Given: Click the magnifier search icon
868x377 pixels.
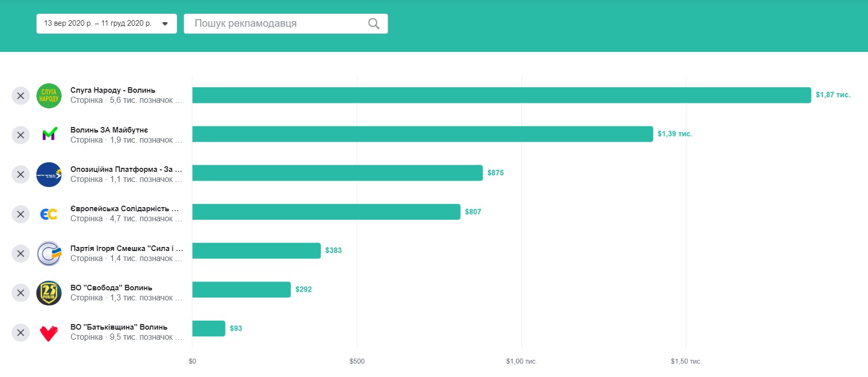Looking at the screenshot, I should click(x=373, y=24).
